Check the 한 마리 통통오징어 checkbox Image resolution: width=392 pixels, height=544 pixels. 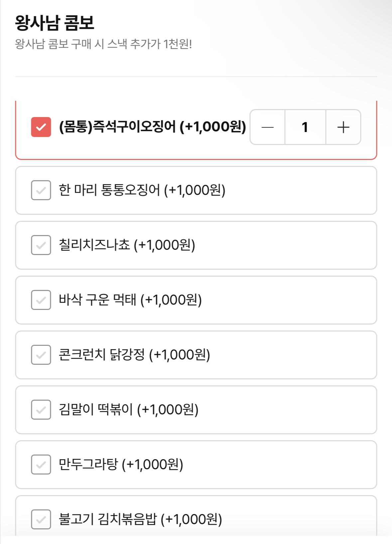[x=41, y=190]
